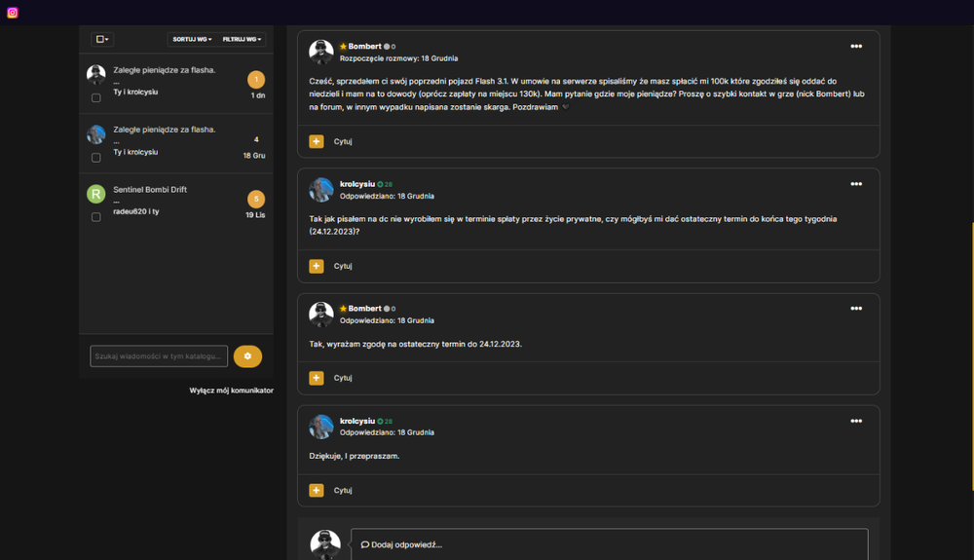
Task: Tick checkbox for conversation dated 18 Gru
Action: (x=95, y=158)
